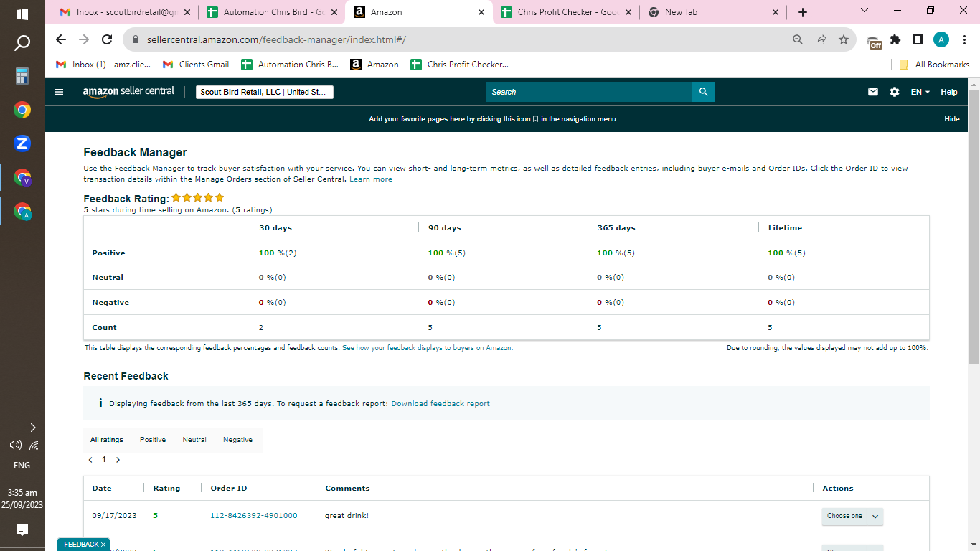Close the New Tab browser tab
Screen dimensions: 980x551
point(775,12)
